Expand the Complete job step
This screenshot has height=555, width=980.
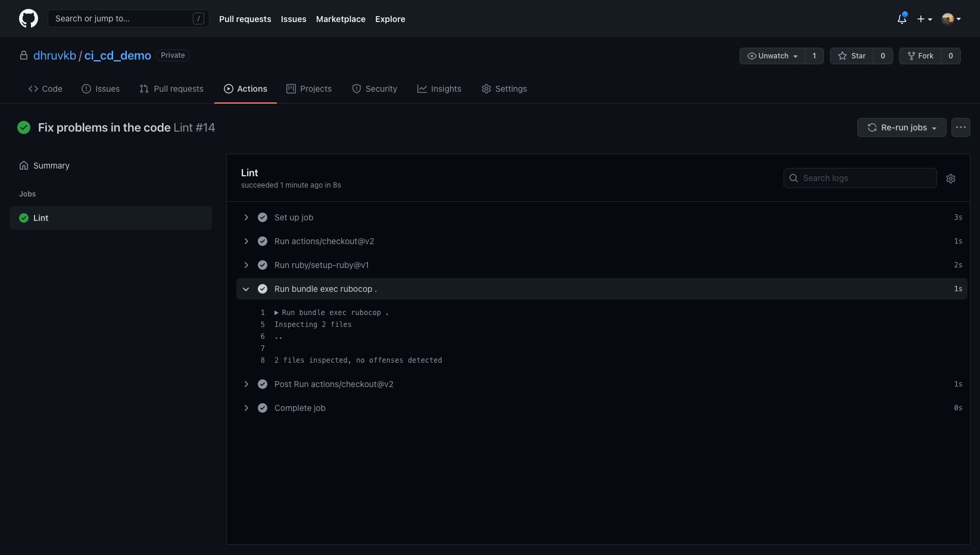coord(299,408)
